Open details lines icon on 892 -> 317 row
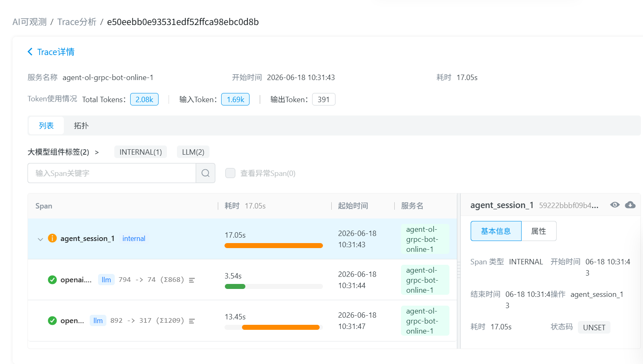 click(192, 321)
